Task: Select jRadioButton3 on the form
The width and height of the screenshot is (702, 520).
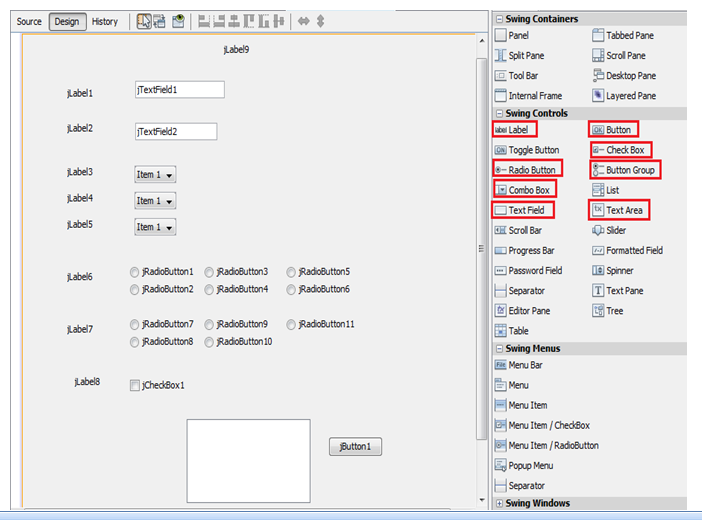Action: click(x=236, y=272)
